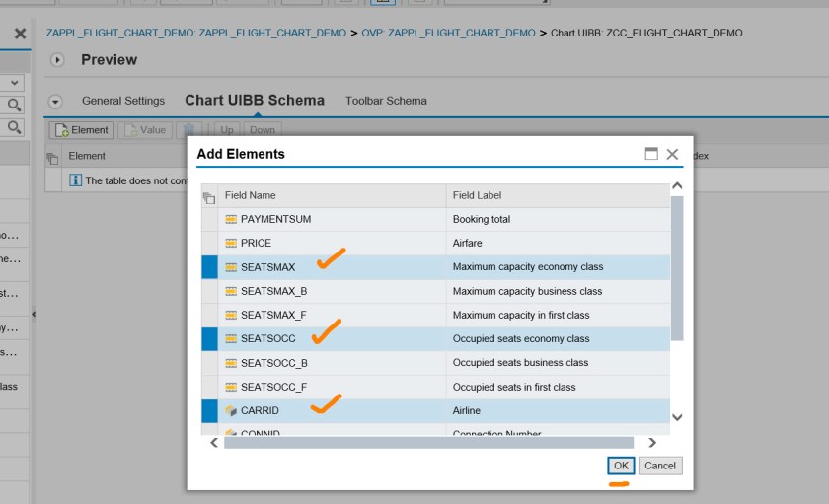Image resolution: width=829 pixels, height=504 pixels.
Task: Click the PRICE field icon
Action: pyautogui.click(x=231, y=243)
